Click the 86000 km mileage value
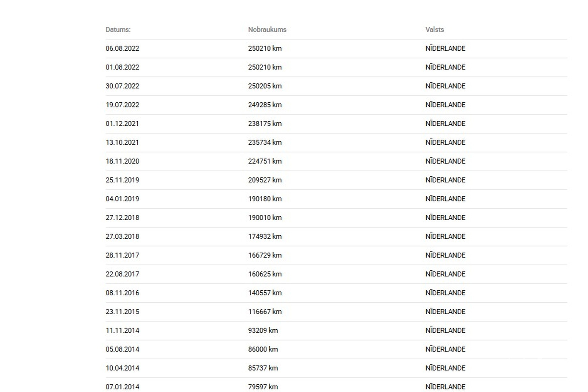588x392 pixels. coord(263,349)
